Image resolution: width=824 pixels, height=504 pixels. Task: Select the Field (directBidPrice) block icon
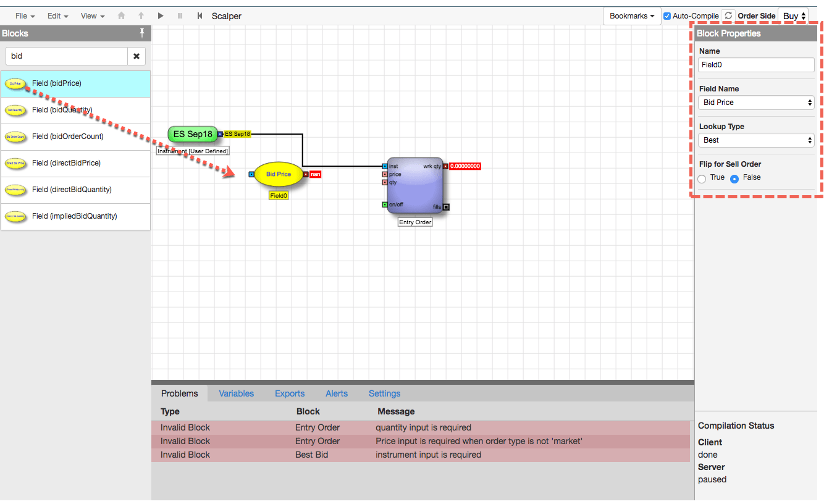[x=15, y=163]
